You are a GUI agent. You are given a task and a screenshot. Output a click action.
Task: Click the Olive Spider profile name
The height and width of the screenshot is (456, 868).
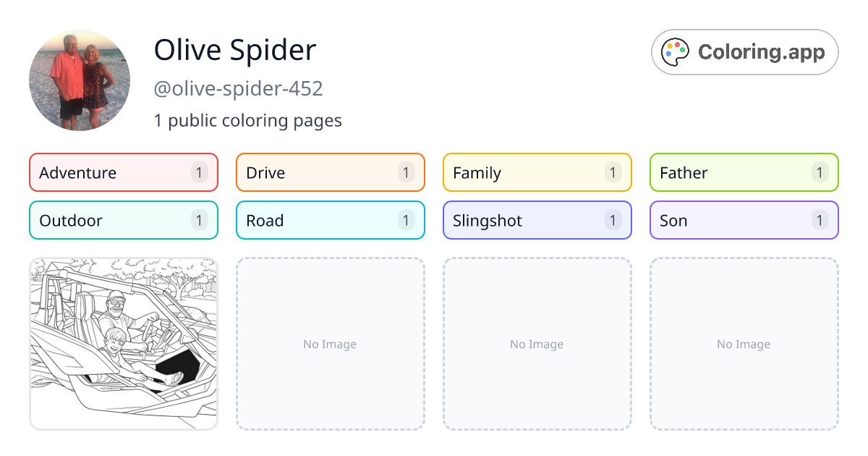pyautogui.click(x=234, y=49)
